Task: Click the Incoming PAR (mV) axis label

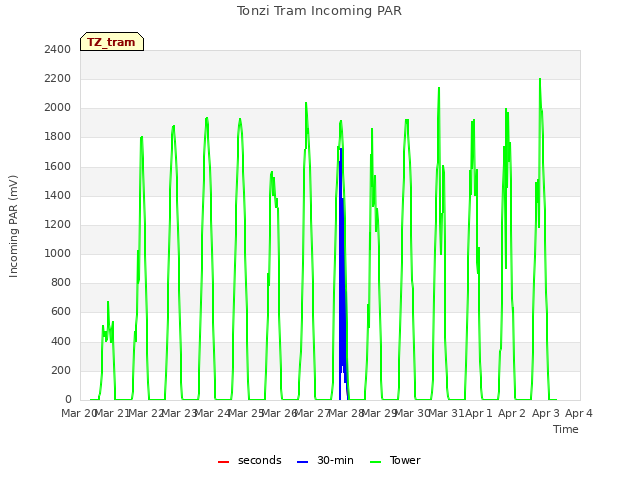Action: pyautogui.click(x=13, y=227)
